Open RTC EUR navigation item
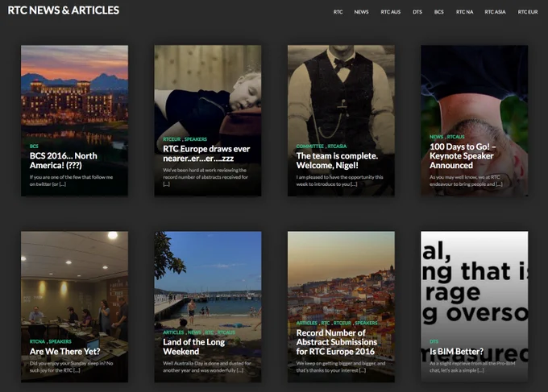 click(x=528, y=12)
